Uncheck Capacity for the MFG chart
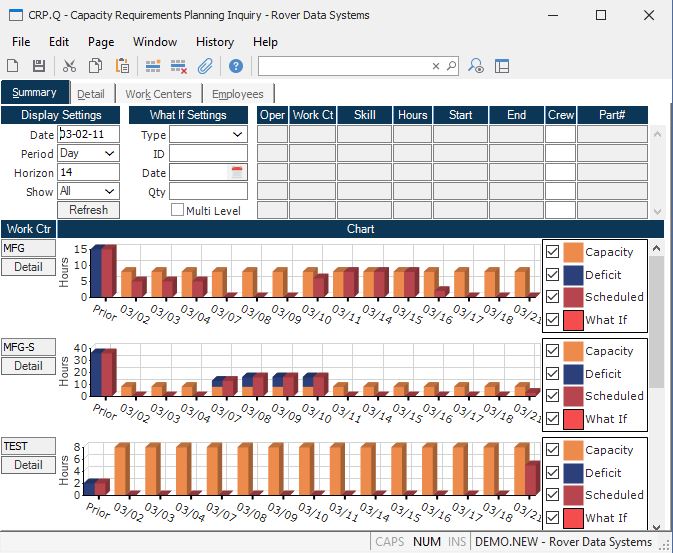This screenshot has width=673, height=553. (x=552, y=252)
